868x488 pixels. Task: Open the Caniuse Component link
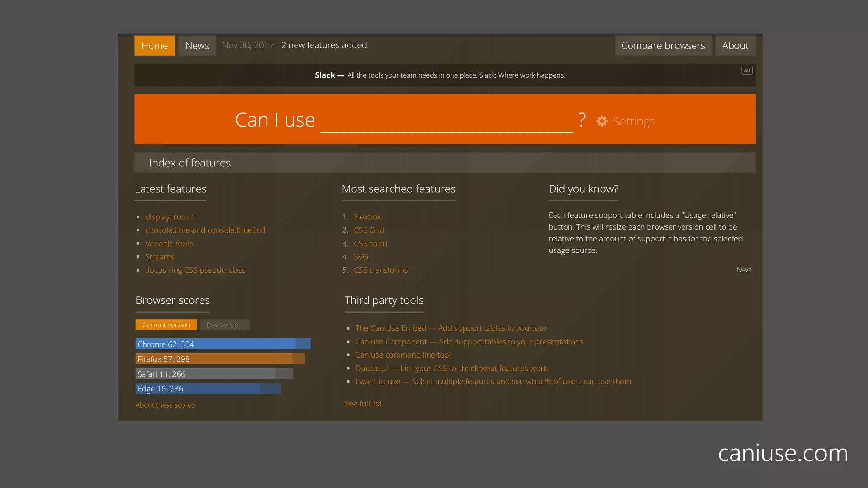(x=469, y=341)
